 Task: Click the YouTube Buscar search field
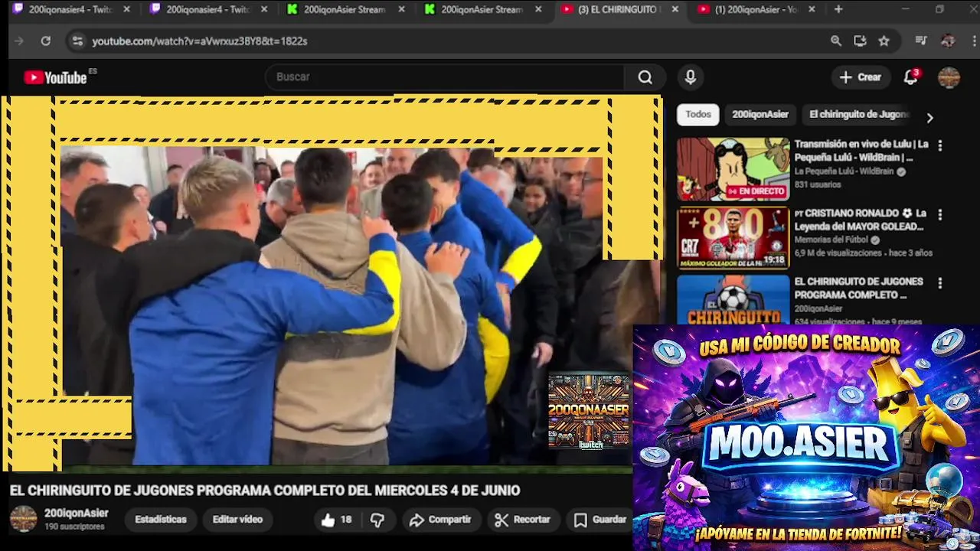tap(446, 77)
